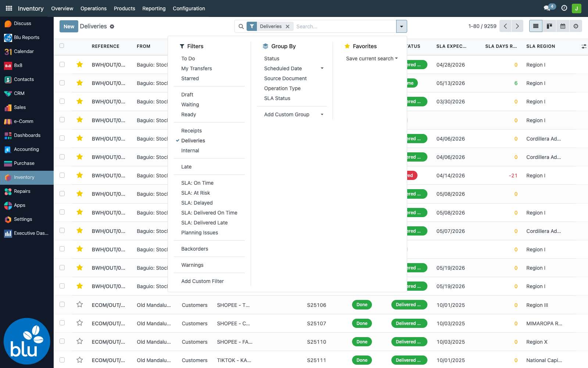
Task: Click the New button
Action: [x=69, y=26]
